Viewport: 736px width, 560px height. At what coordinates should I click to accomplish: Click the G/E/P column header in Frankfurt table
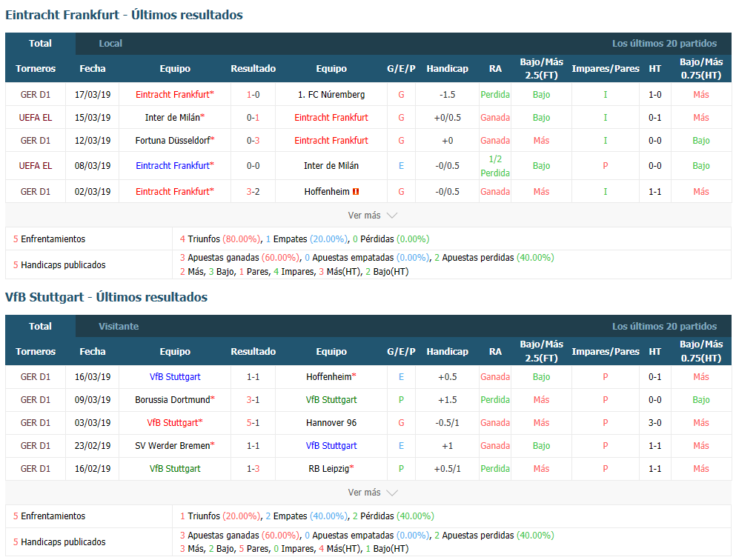coord(401,69)
